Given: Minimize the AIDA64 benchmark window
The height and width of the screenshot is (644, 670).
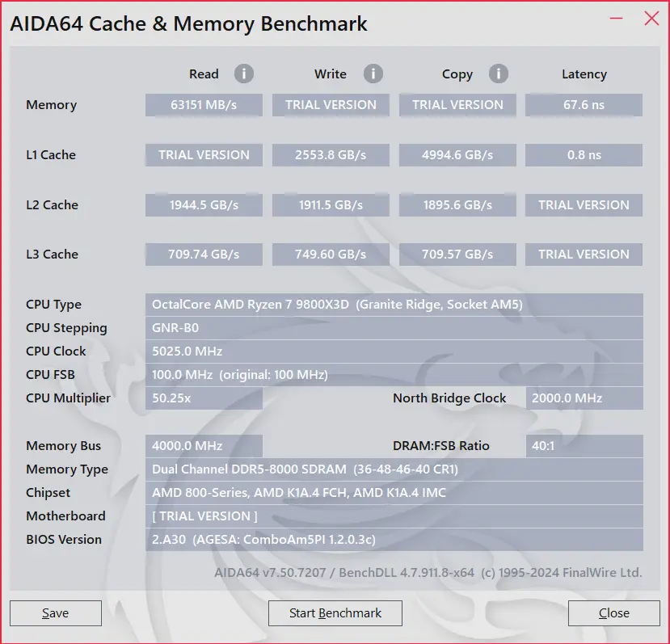Looking at the screenshot, I should 616,19.
